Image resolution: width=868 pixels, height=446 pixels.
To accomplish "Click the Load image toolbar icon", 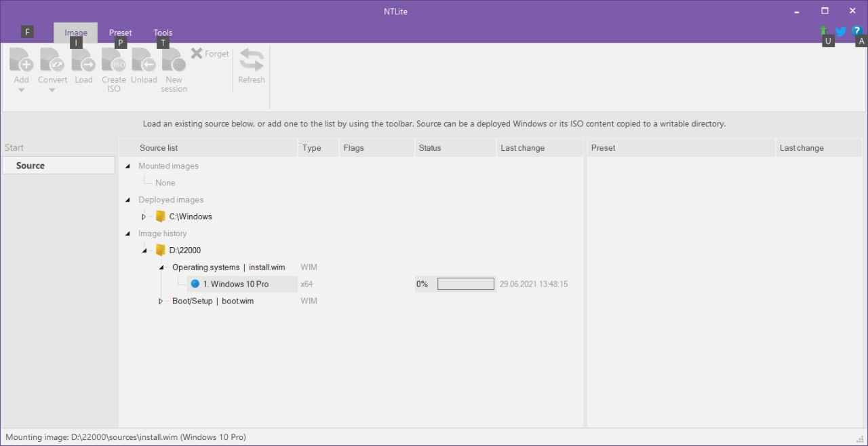I will click(x=83, y=60).
